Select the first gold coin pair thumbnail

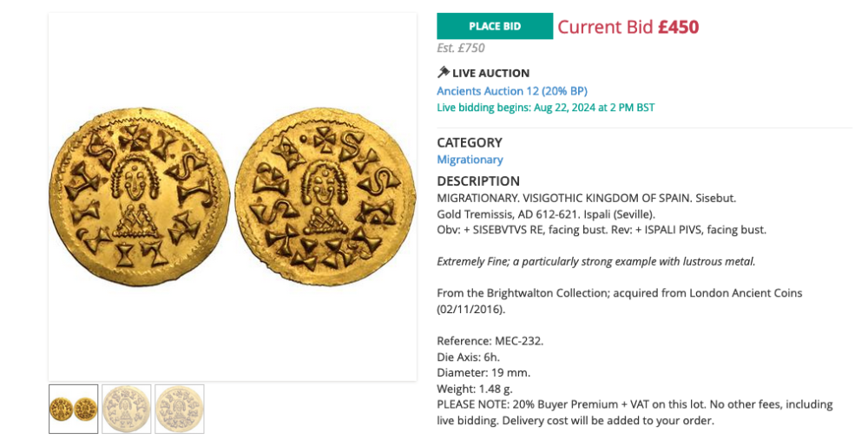click(x=73, y=409)
